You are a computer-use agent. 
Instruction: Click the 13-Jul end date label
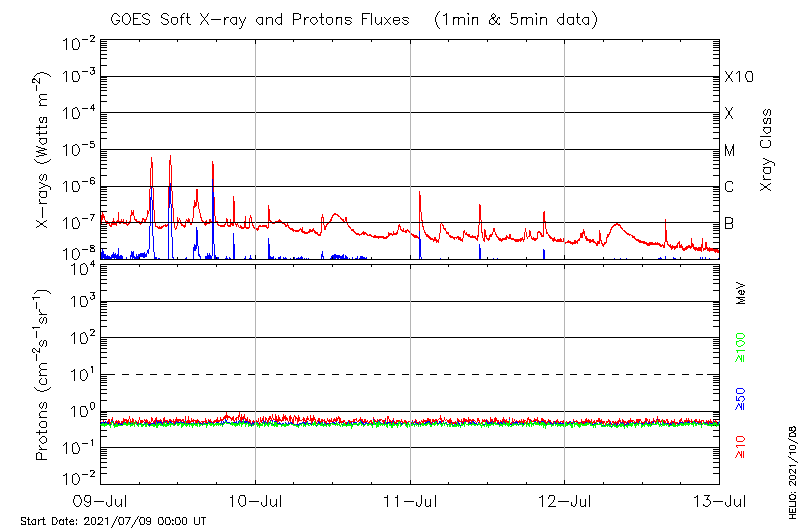[719, 502]
